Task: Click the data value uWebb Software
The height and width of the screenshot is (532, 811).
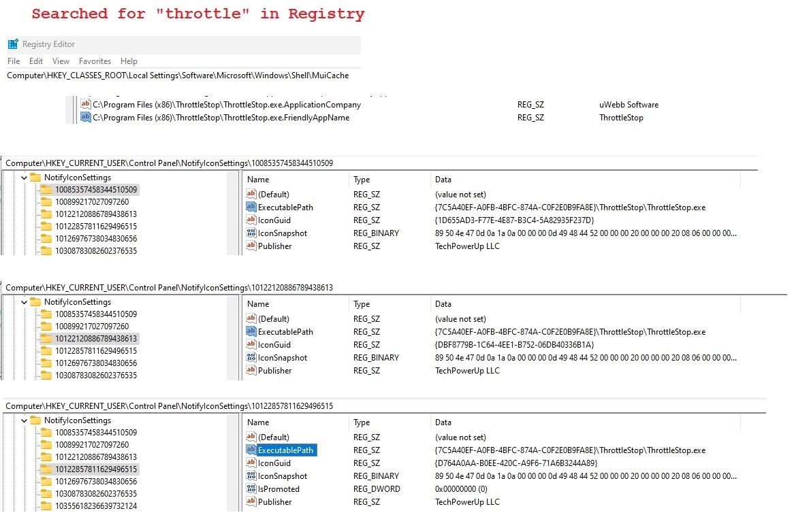Action: [629, 105]
